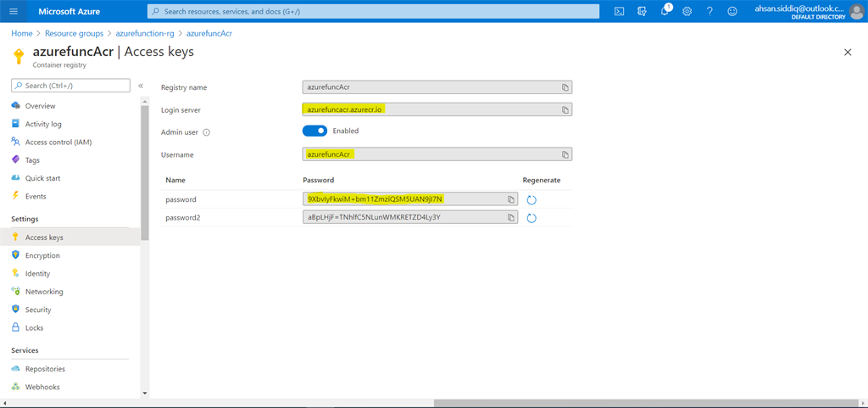Disable the Admin user toggle

315,131
